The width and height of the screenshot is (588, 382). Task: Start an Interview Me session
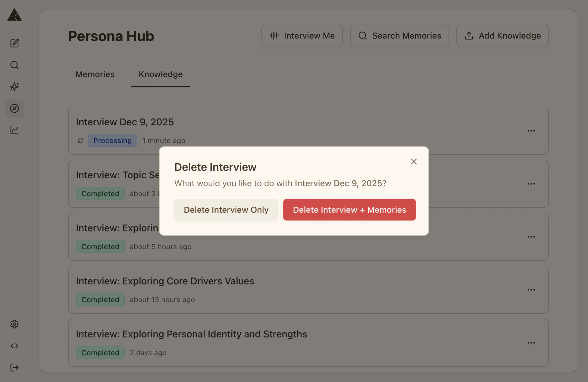[x=302, y=36]
